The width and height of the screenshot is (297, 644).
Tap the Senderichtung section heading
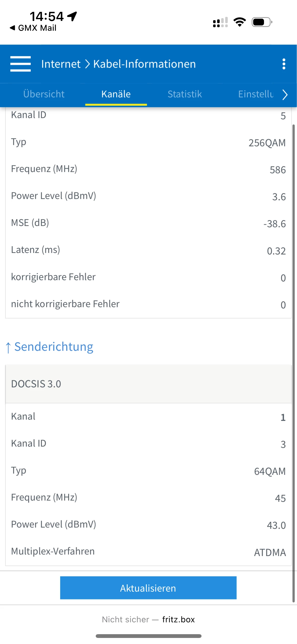[54, 347]
